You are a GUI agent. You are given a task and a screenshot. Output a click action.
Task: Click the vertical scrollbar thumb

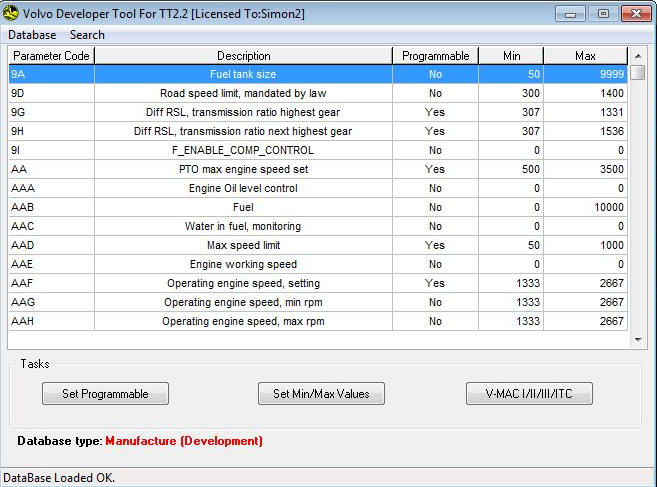click(x=638, y=72)
